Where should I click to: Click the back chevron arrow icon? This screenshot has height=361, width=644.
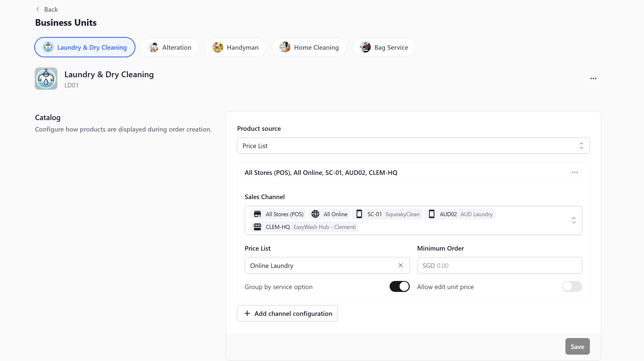coord(38,9)
